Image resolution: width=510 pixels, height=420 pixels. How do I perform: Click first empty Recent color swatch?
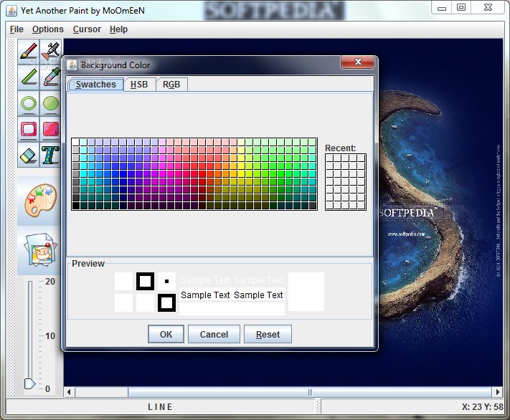[330, 158]
